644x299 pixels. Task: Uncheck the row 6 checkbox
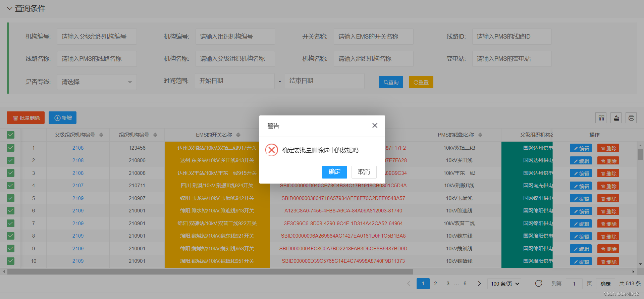coord(10,211)
